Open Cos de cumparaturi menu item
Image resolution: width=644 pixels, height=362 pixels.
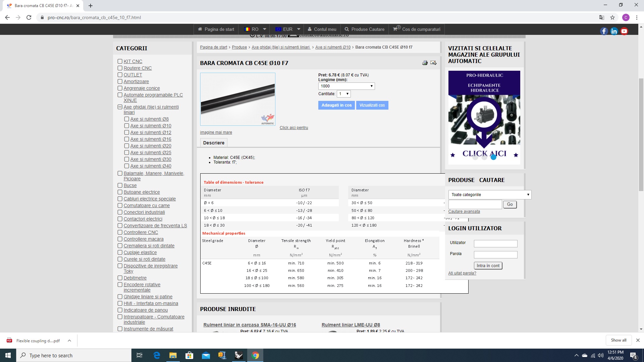[417, 29]
